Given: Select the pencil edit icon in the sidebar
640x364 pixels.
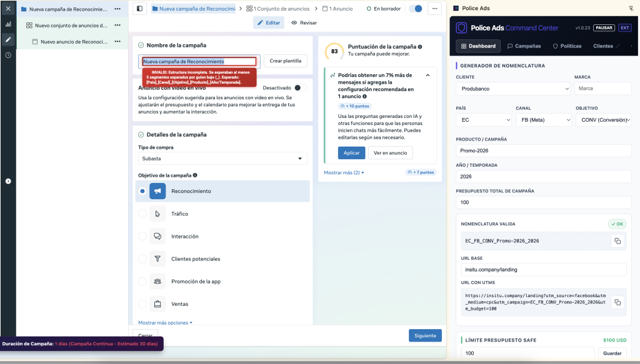Looking at the screenshot, I should tap(8, 39).
